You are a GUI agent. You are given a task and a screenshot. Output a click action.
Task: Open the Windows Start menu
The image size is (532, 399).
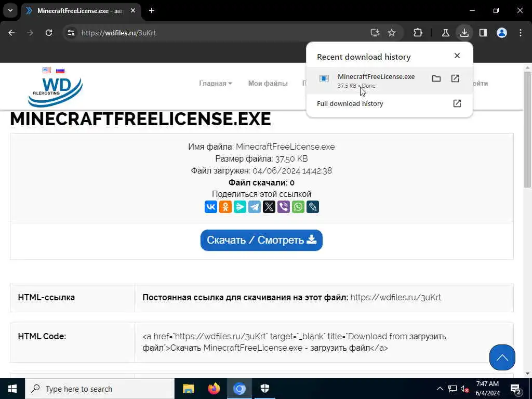(12, 389)
